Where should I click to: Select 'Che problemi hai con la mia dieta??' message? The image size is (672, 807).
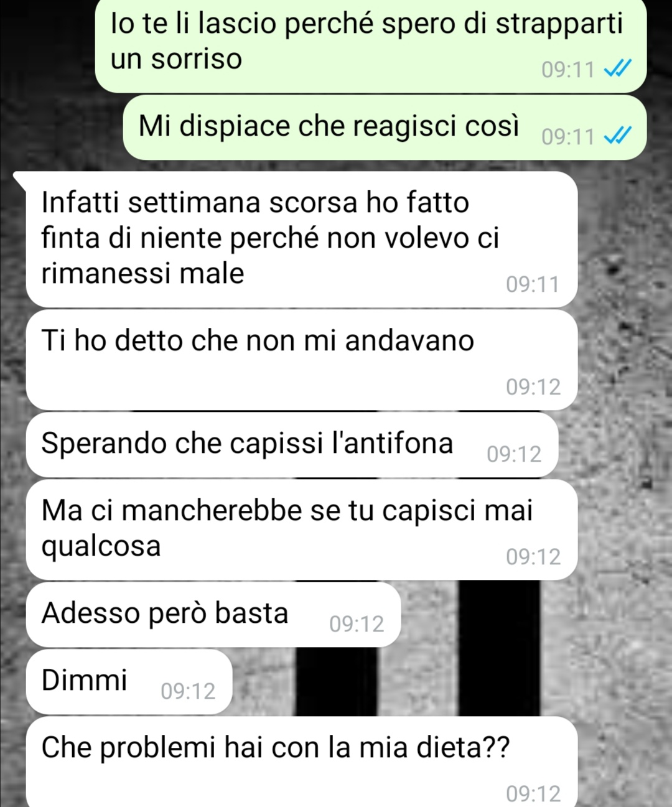(302, 762)
